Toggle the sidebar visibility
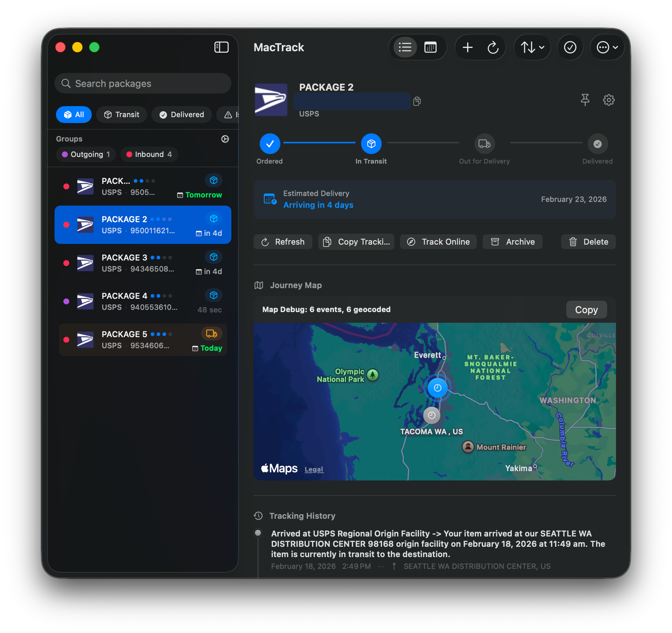 (221, 47)
